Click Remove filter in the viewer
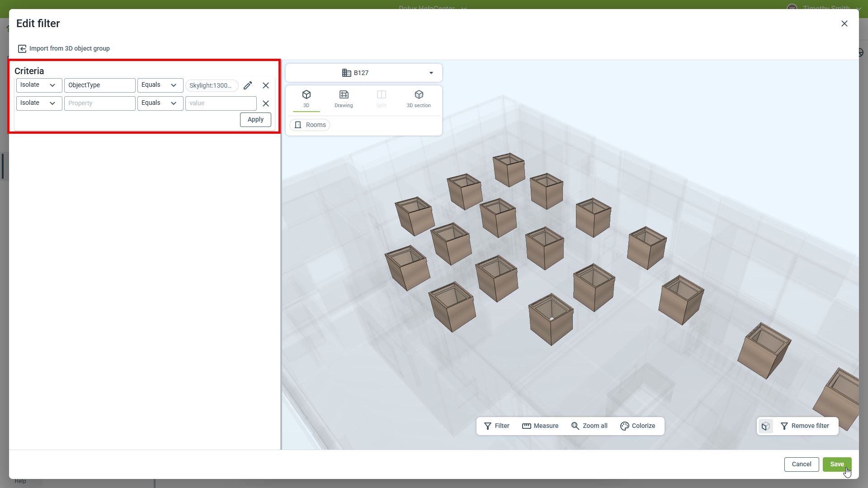 point(805,426)
